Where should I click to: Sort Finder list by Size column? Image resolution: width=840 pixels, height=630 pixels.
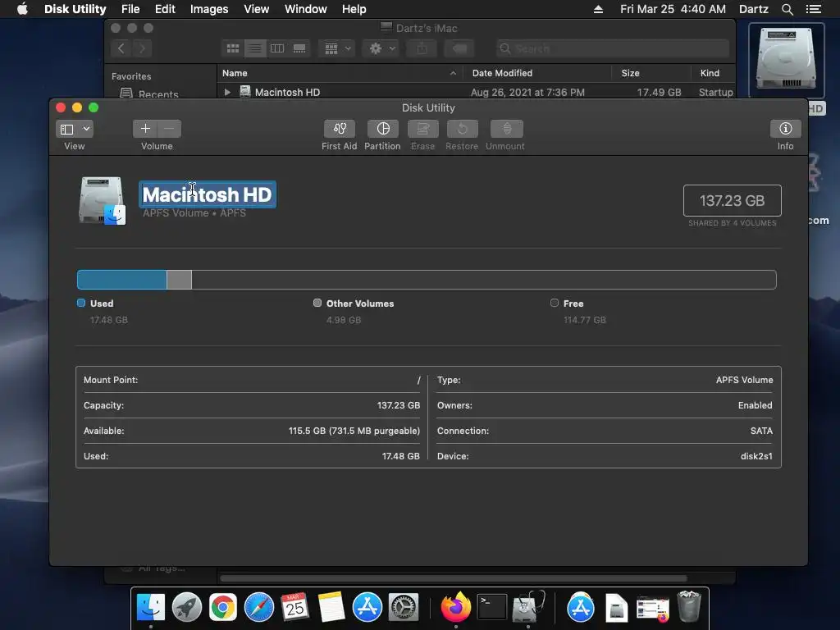[x=651, y=73]
